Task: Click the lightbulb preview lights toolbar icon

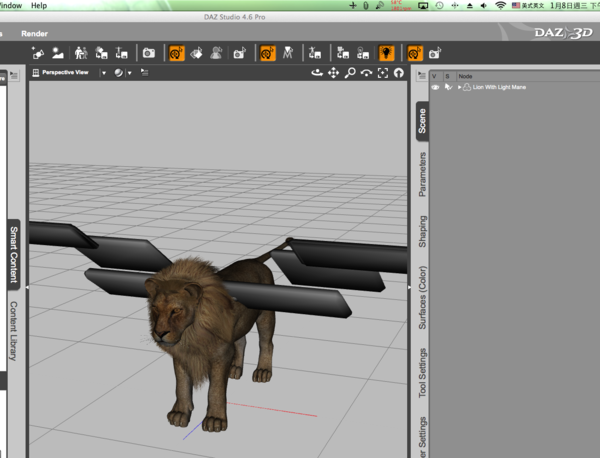Action: pos(386,53)
